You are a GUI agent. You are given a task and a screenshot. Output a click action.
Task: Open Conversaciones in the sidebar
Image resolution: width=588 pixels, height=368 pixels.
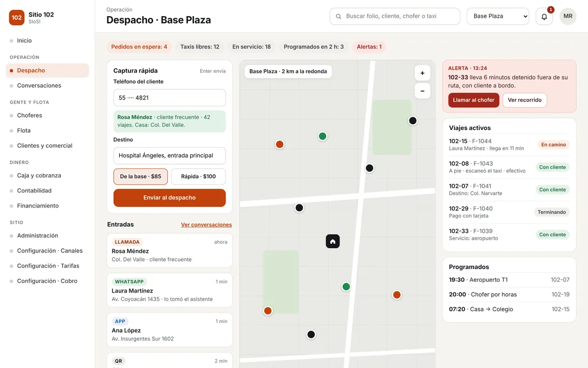[47, 86]
